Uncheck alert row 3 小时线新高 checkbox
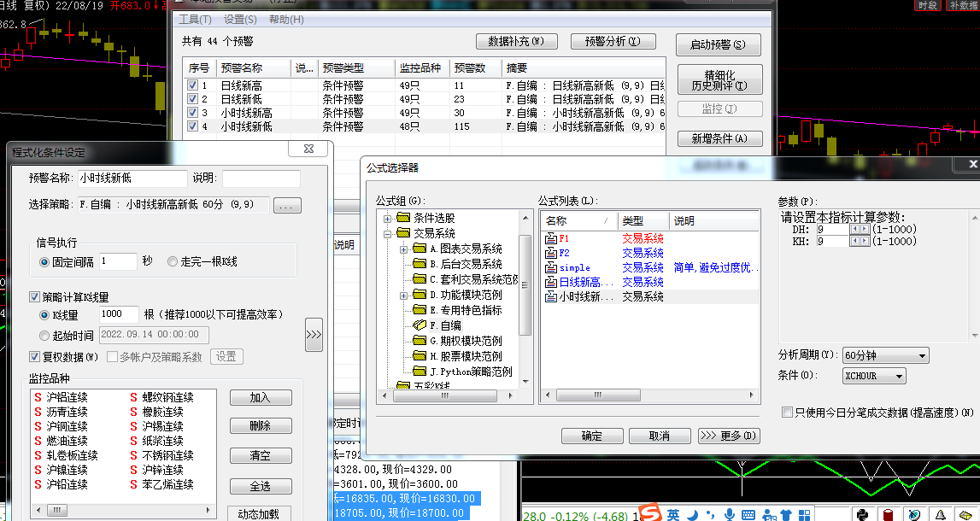 [x=192, y=113]
